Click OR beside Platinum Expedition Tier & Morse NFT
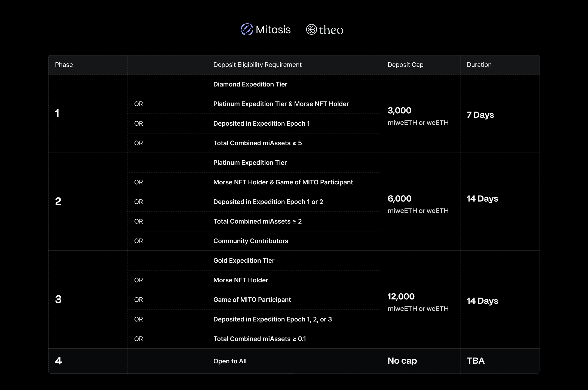This screenshot has height=390, width=588. click(x=139, y=104)
